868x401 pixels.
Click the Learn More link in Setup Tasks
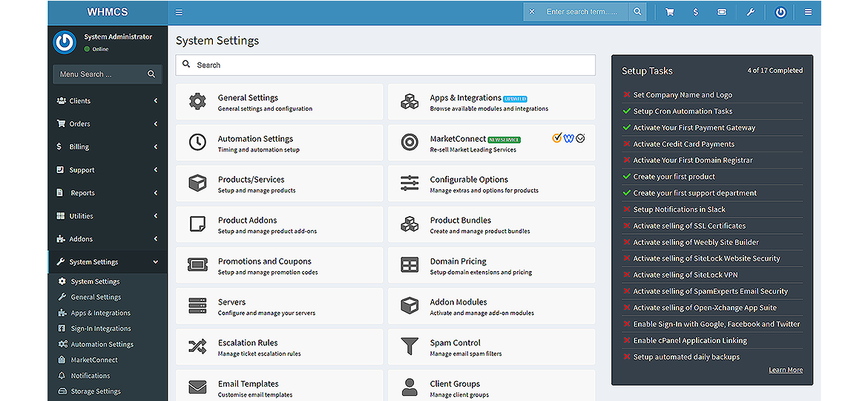coord(786,370)
